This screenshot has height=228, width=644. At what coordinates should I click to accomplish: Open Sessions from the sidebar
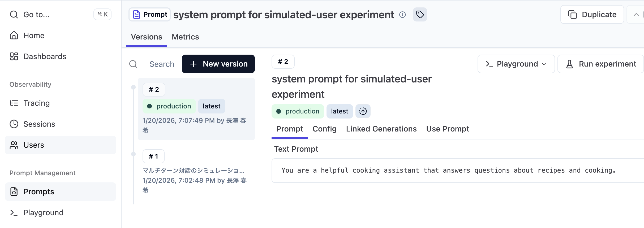[x=39, y=124]
